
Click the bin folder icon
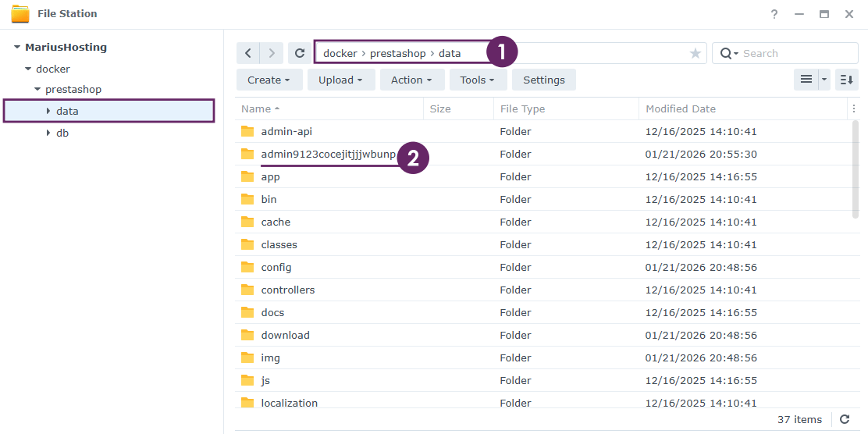247,199
